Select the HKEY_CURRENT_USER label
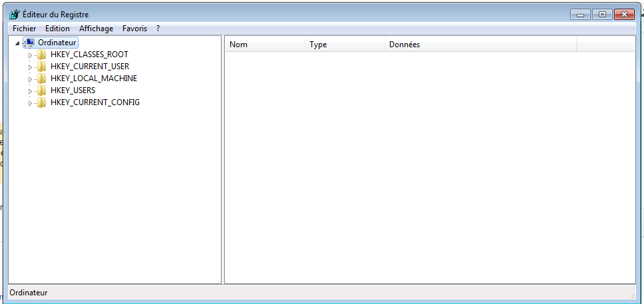The image size is (644, 304). point(90,66)
